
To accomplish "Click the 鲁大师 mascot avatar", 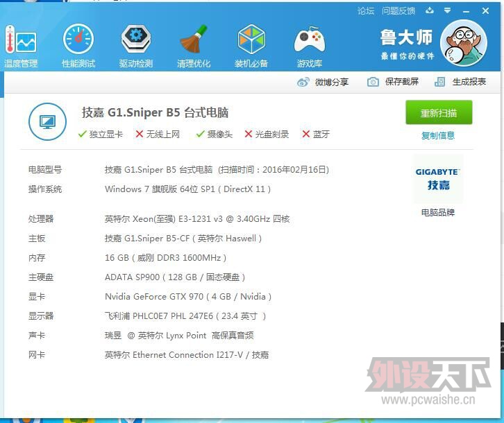I will tap(464, 43).
